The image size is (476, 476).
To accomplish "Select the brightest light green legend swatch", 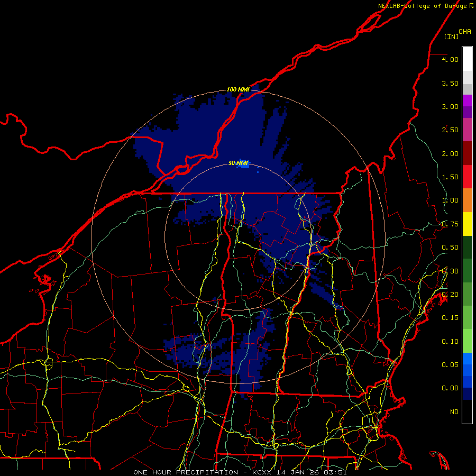I will [x=467, y=341].
